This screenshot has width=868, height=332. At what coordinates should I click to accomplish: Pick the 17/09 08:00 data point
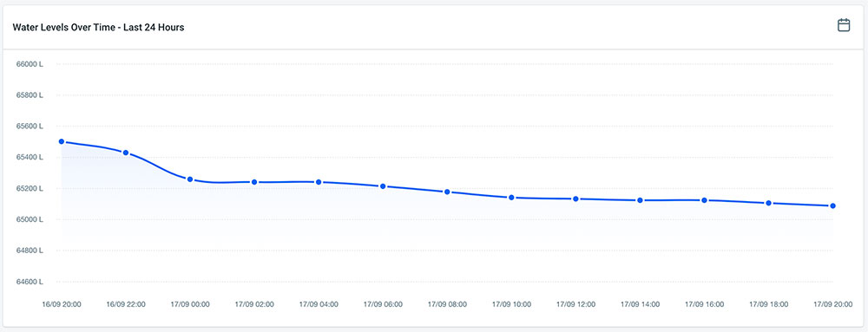[447, 192]
